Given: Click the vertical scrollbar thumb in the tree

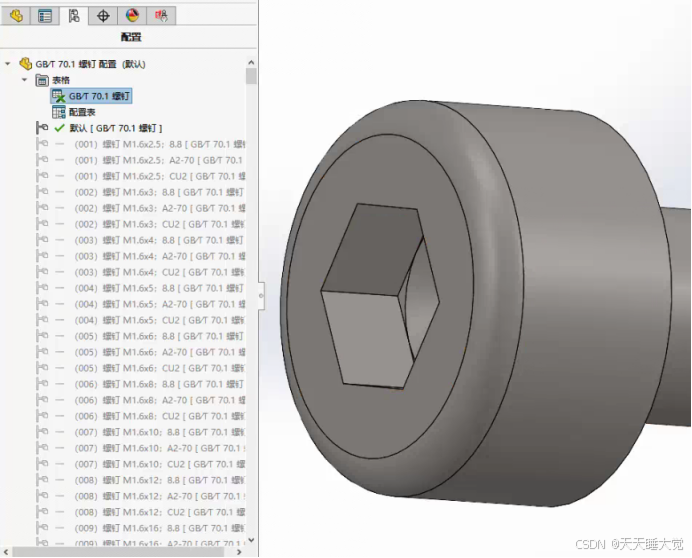Looking at the screenshot, I should (x=251, y=76).
